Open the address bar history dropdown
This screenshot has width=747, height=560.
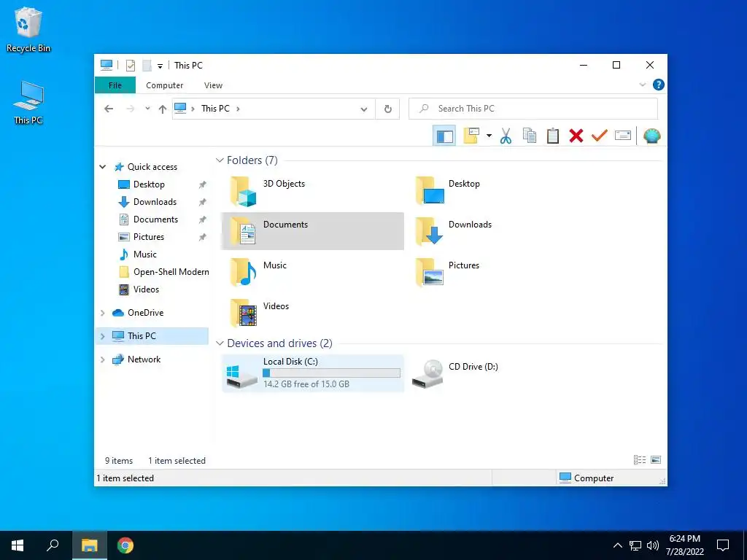coord(364,109)
